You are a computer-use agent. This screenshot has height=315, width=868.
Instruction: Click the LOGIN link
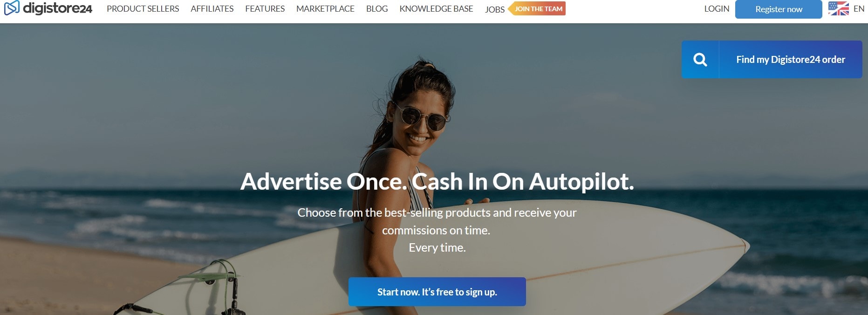(717, 9)
